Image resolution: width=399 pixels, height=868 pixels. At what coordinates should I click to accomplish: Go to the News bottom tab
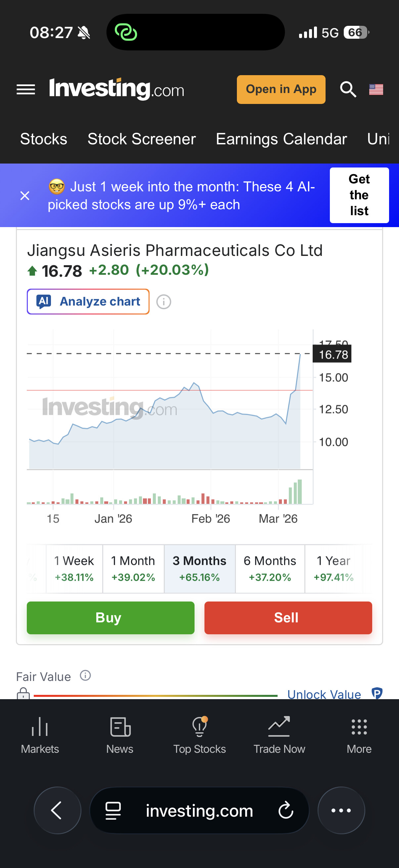120,735
